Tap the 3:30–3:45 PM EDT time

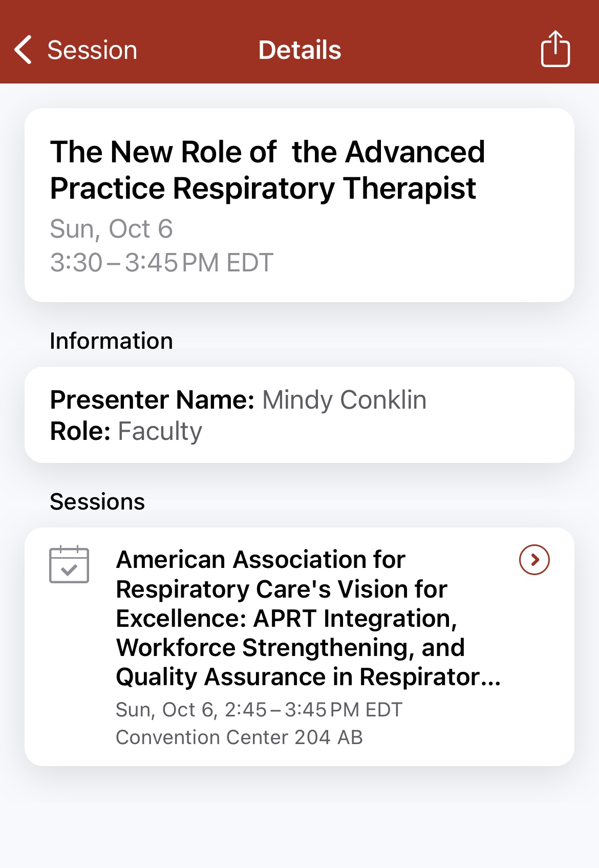162,263
